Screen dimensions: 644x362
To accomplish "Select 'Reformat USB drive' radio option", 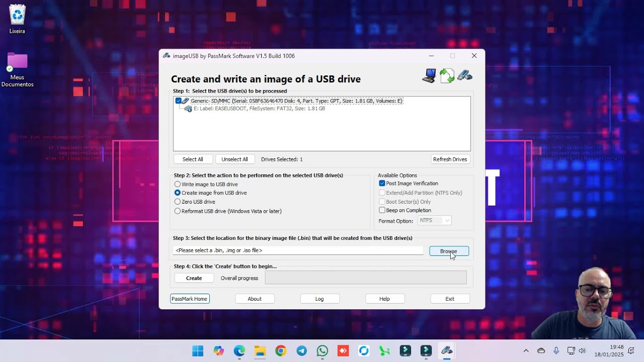I will pyautogui.click(x=178, y=211).
